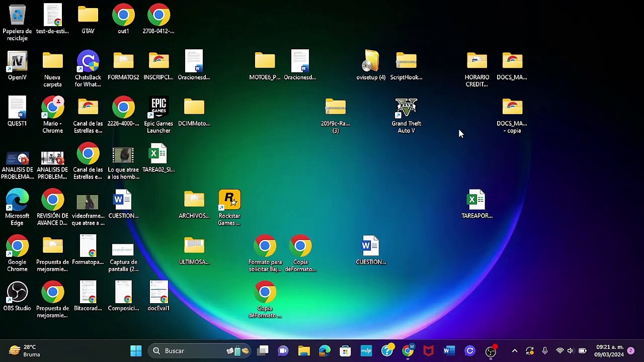Open McAfee from the taskbar
Screen dimensions: 644x362
click(x=428, y=351)
